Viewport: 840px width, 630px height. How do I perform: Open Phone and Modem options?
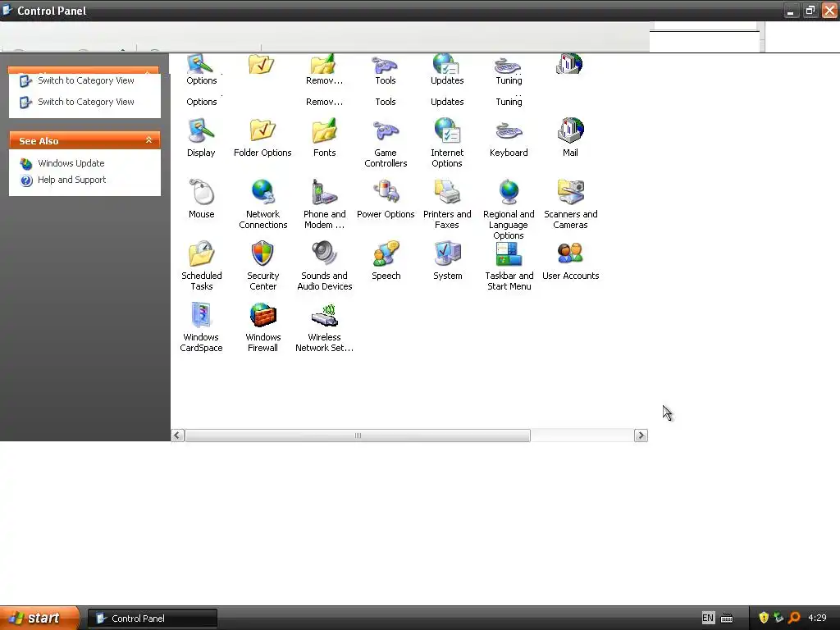[x=324, y=204]
